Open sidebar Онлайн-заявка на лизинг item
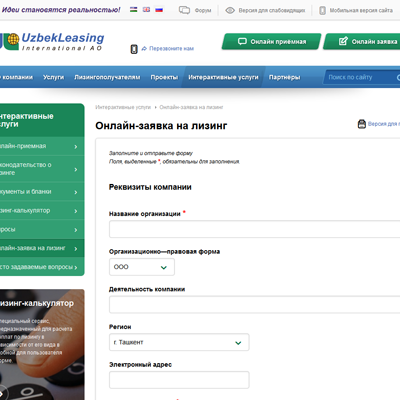This screenshot has height=400, width=400. click(x=42, y=248)
